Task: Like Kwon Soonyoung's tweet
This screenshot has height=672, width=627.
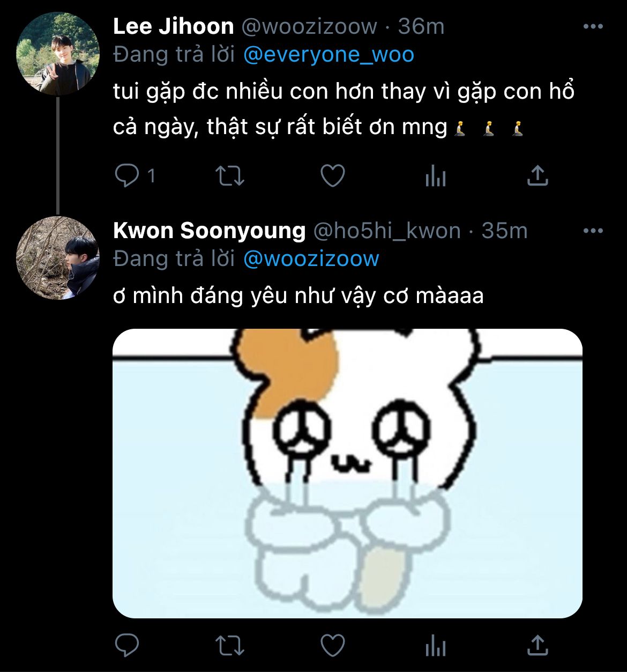Action: [332, 645]
